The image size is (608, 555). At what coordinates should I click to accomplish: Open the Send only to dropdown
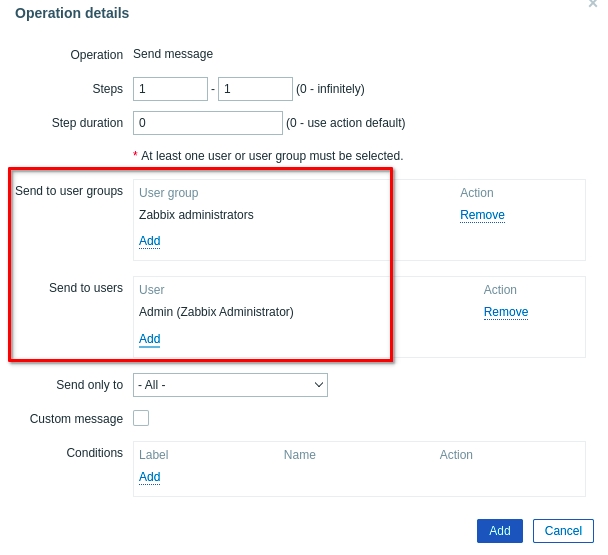point(230,385)
